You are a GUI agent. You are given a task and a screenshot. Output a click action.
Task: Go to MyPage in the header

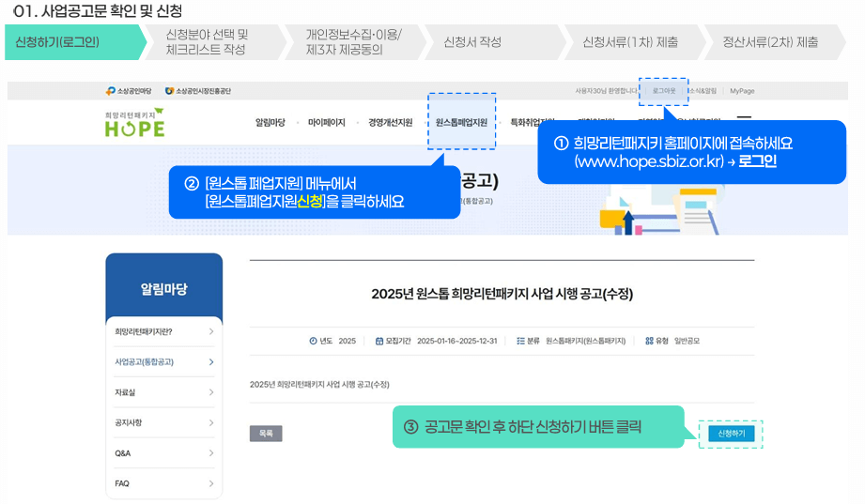(742, 91)
